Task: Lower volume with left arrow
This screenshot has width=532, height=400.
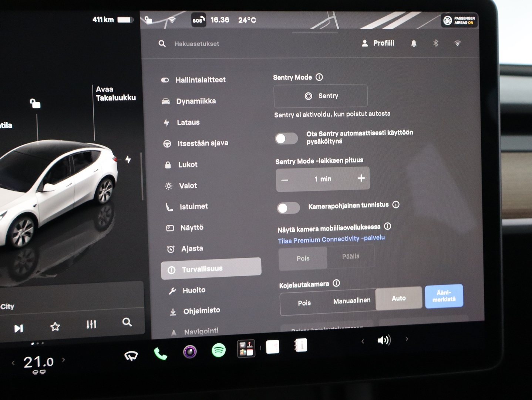Action: tap(363, 341)
